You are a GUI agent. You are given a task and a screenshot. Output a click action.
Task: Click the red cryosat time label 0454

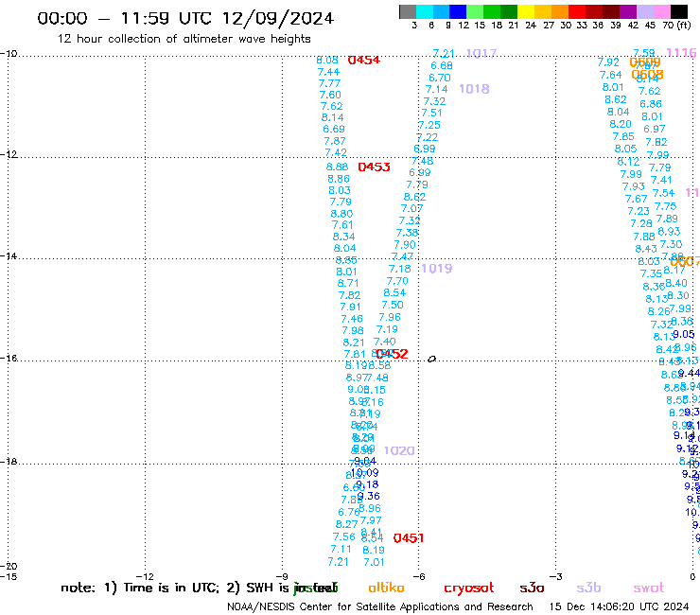364,60
